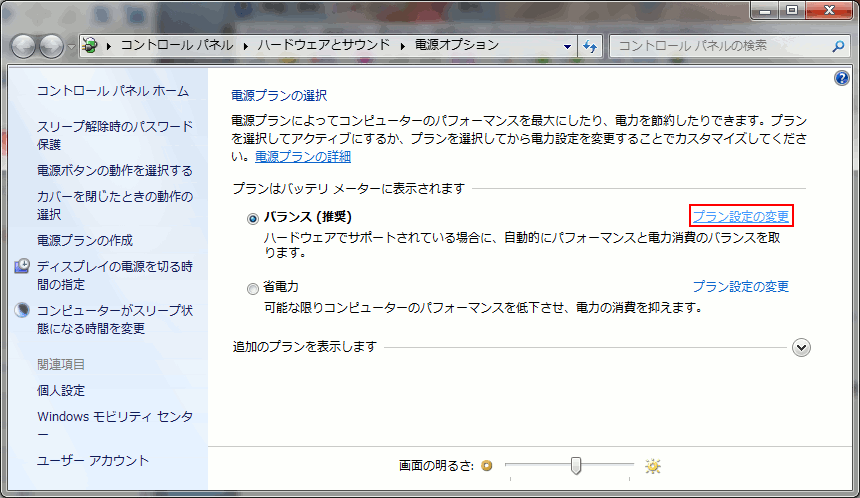Select the 省電力 power plan radio button
The width and height of the screenshot is (860, 498).
(x=253, y=288)
